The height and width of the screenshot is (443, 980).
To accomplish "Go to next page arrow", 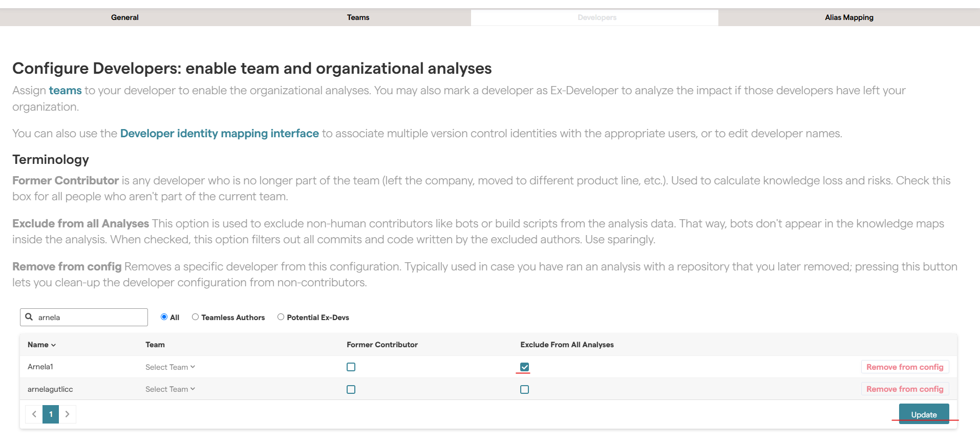I will pos(67,414).
